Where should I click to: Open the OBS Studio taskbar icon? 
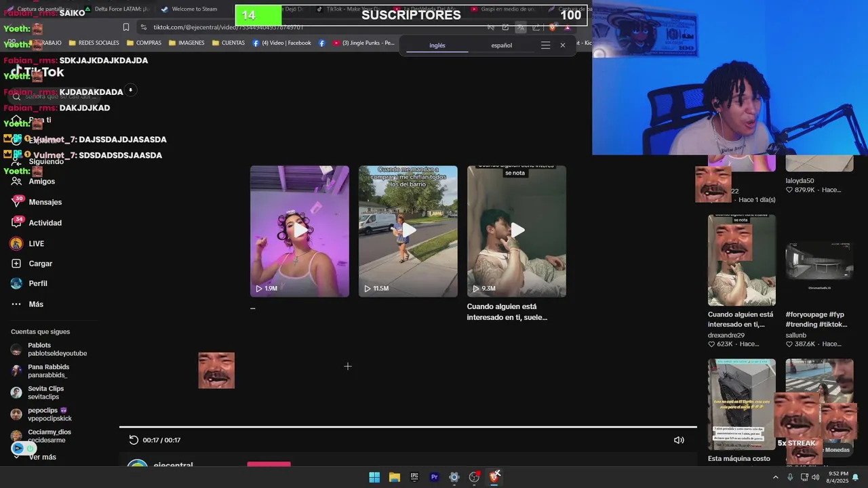tap(474, 477)
